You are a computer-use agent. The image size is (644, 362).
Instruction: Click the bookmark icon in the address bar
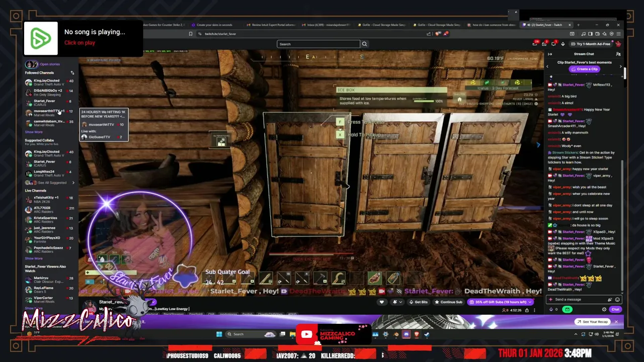(x=190, y=34)
